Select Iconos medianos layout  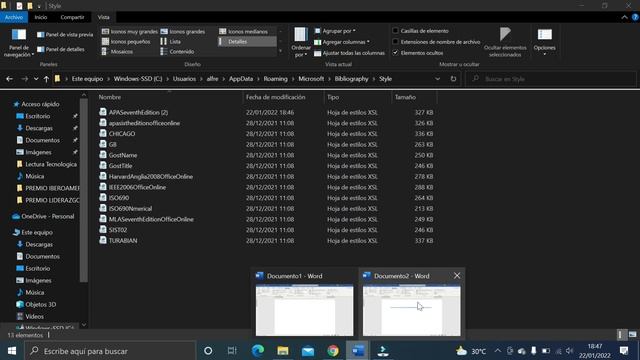click(x=244, y=31)
